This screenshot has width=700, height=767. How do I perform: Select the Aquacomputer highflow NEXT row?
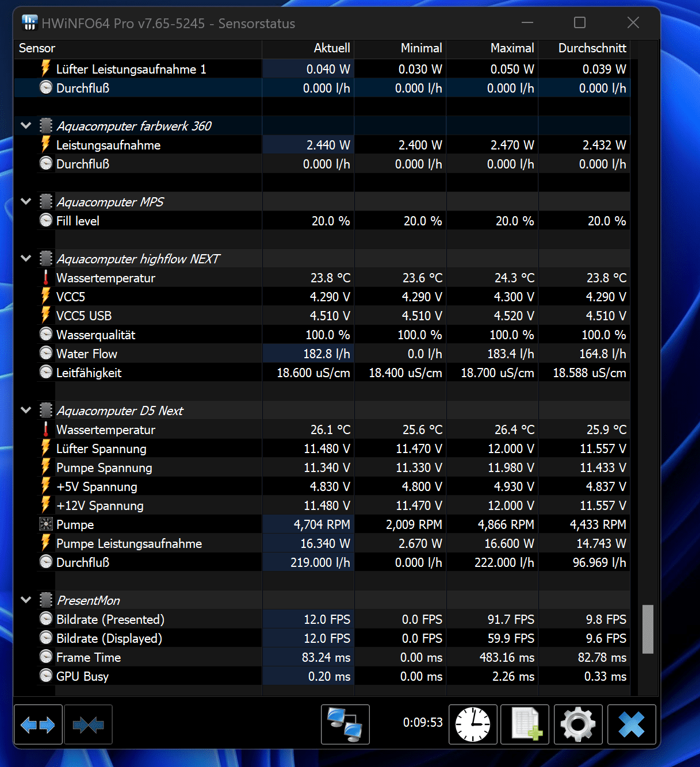click(322, 259)
